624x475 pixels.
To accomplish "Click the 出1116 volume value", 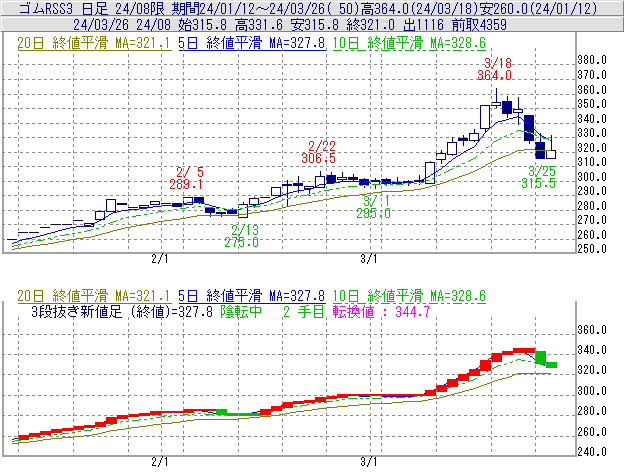I will click(x=423, y=25).
